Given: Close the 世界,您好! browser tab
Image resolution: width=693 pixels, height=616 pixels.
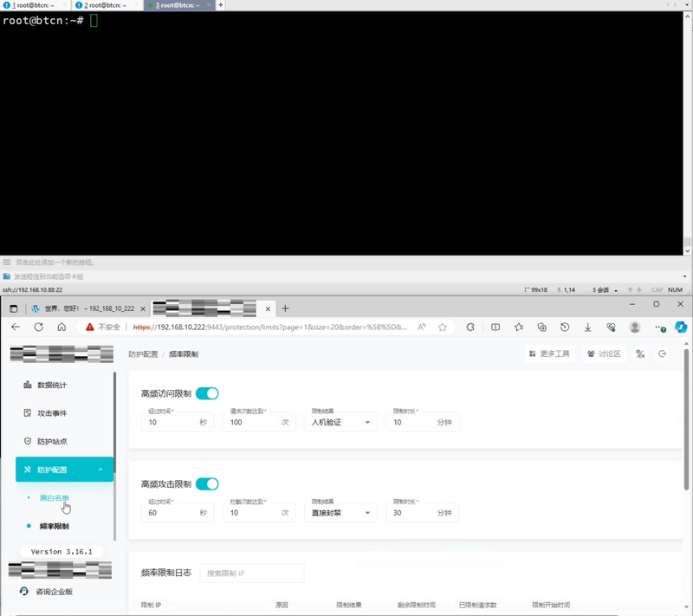Looking at the screenshot, I should pos(143,309).
